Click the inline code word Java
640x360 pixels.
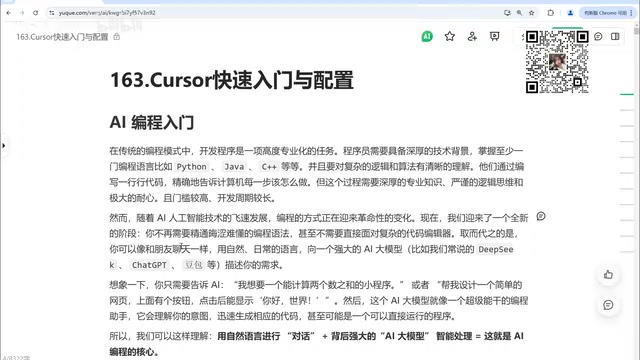tap(234, 167)
